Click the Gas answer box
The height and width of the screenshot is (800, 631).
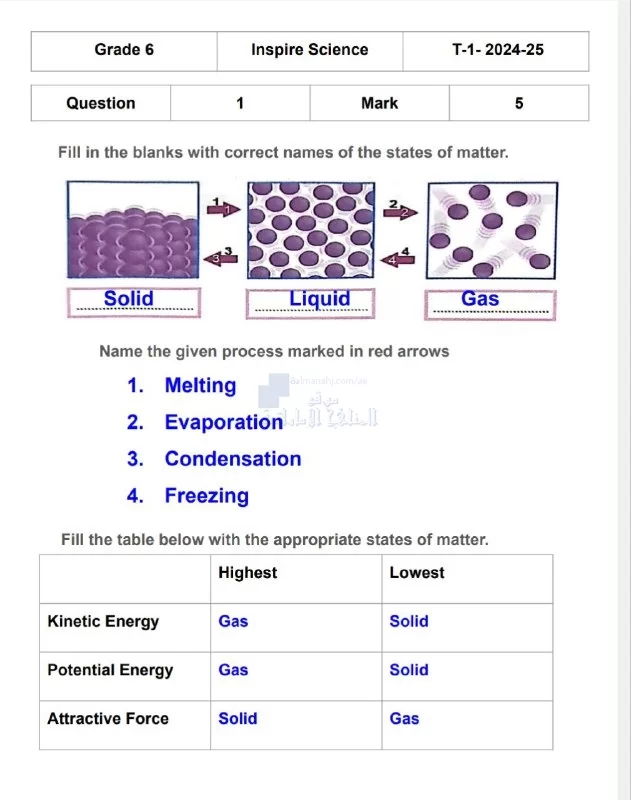click(x=490, y=305)
